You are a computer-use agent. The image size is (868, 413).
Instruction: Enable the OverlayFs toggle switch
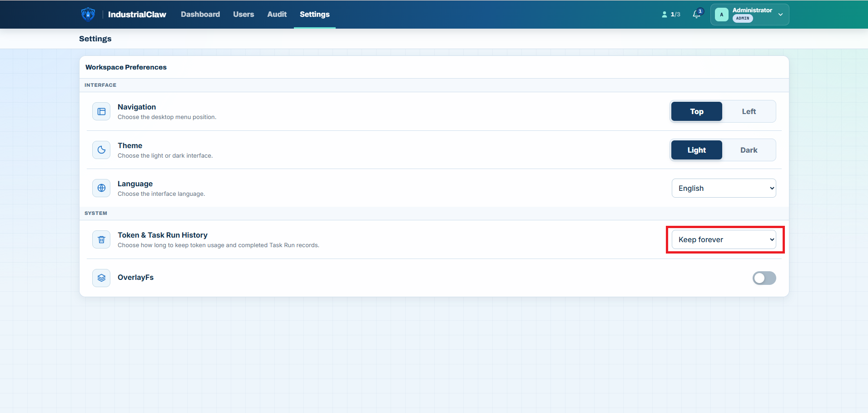(764, 278)
